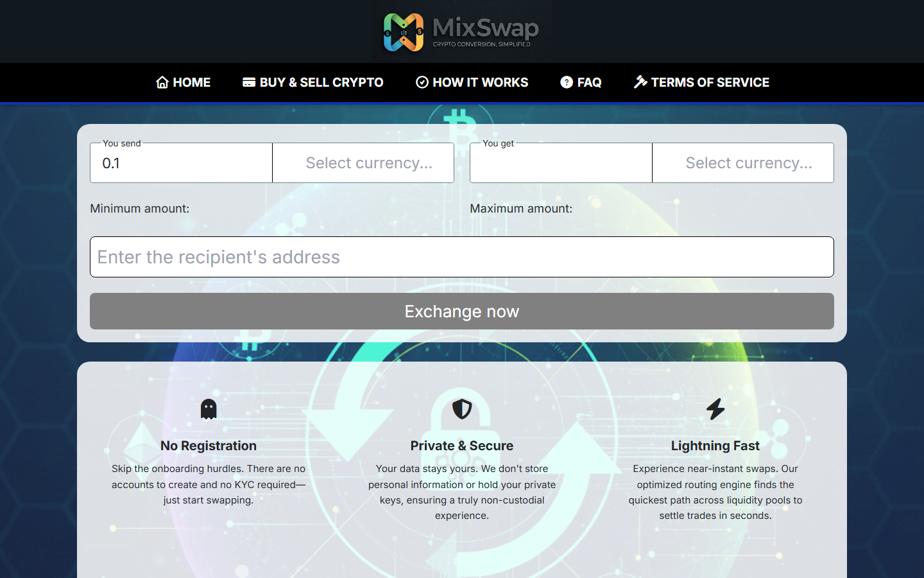Open TERMS OF SERVICE page
The width and height of the screenshot is (924, 578).
(701, 82)
